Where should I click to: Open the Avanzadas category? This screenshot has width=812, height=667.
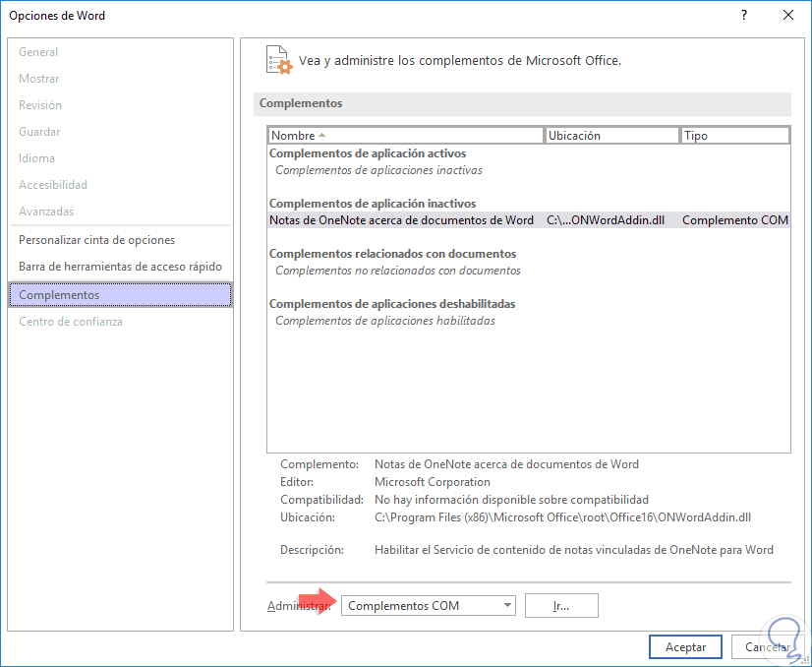pyautogui.click(x=46, y=211)
